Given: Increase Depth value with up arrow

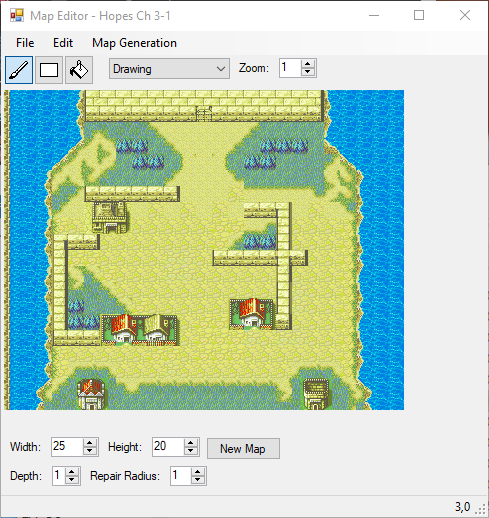Looking at the screenshot, I should pyautogui.click(x=72, y=472).
